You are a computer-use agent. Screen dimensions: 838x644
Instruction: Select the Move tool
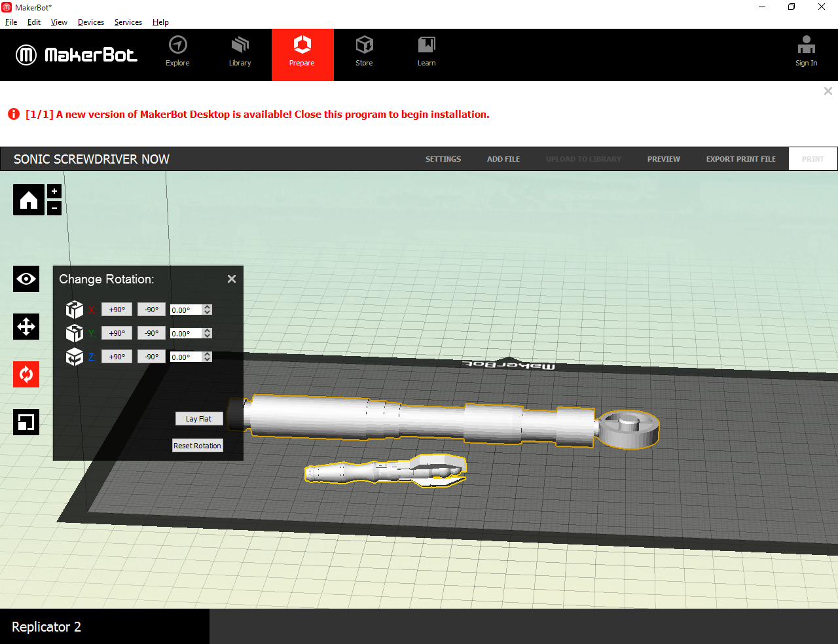tap(26, 327)
